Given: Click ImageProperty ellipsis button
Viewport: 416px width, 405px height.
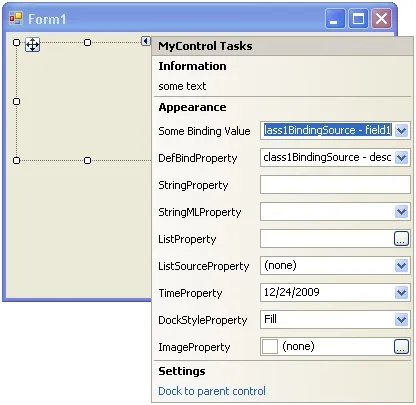Looking at the screenshot, I should (401, 347).
